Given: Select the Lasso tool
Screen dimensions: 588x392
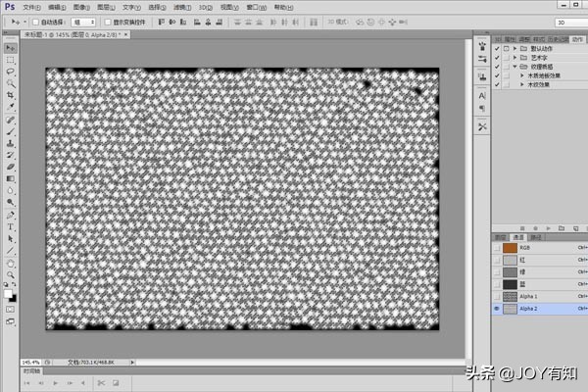Looking at the screenshot, I should click(11, 72).
